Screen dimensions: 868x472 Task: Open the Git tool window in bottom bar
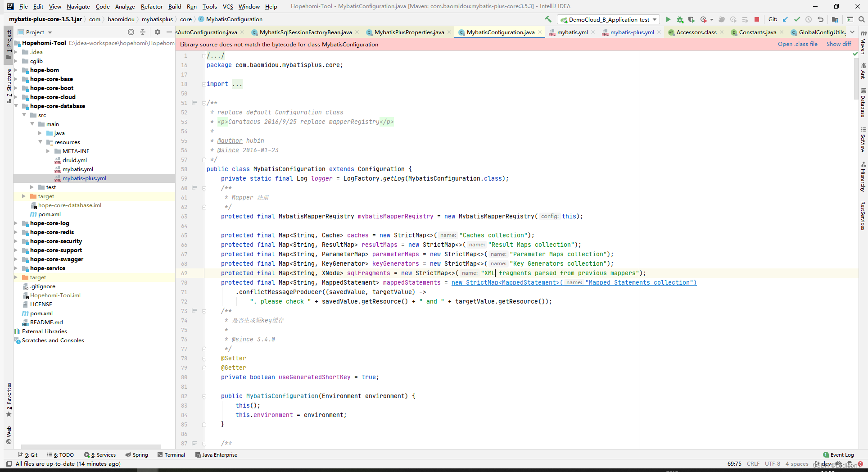pos(27,455)
